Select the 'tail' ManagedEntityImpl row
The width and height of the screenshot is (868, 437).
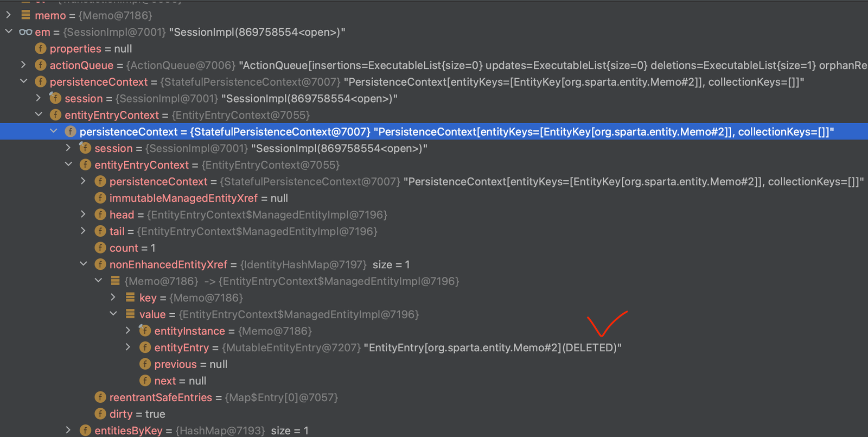click(434, 231)
